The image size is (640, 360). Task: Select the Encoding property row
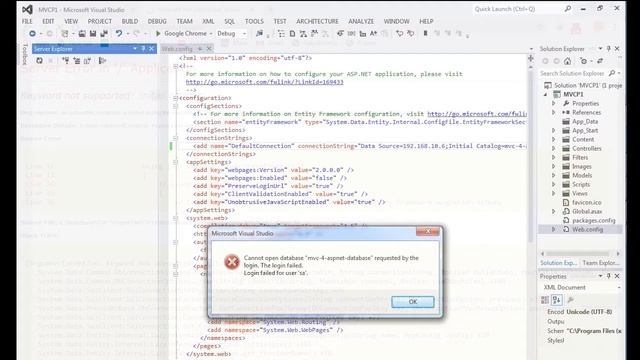[x=584, y=312]
